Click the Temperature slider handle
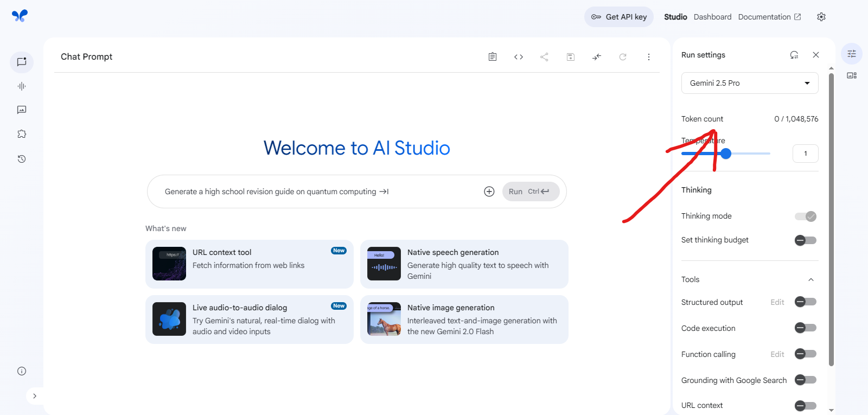868x415 pixels. 726,154
